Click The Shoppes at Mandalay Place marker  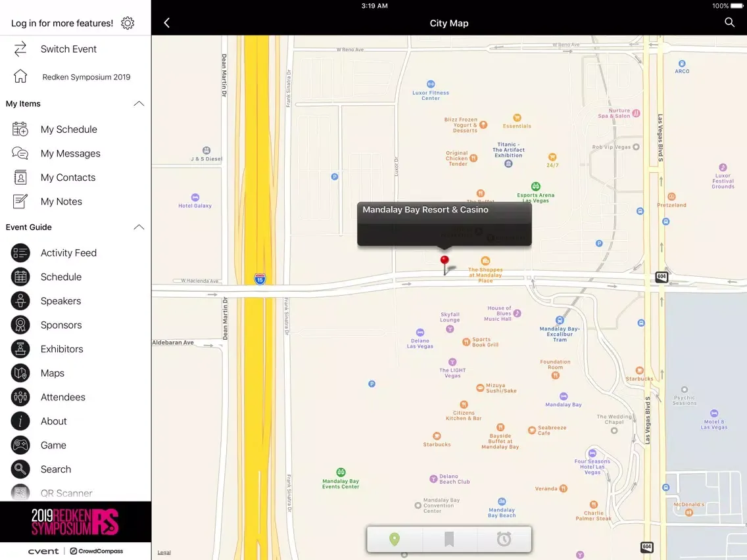pos(485,261)
